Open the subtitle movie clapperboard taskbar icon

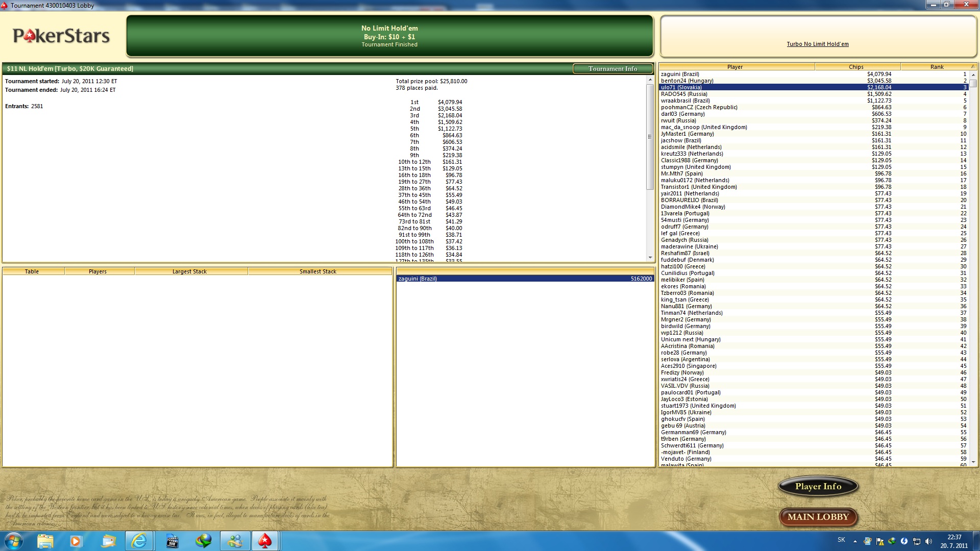pyautogui.click(x=172, y=541)
